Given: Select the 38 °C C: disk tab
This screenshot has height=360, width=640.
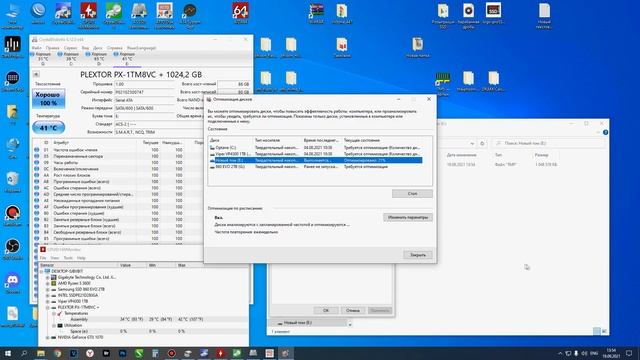Looking at the screenshot, I should point(71,59).
